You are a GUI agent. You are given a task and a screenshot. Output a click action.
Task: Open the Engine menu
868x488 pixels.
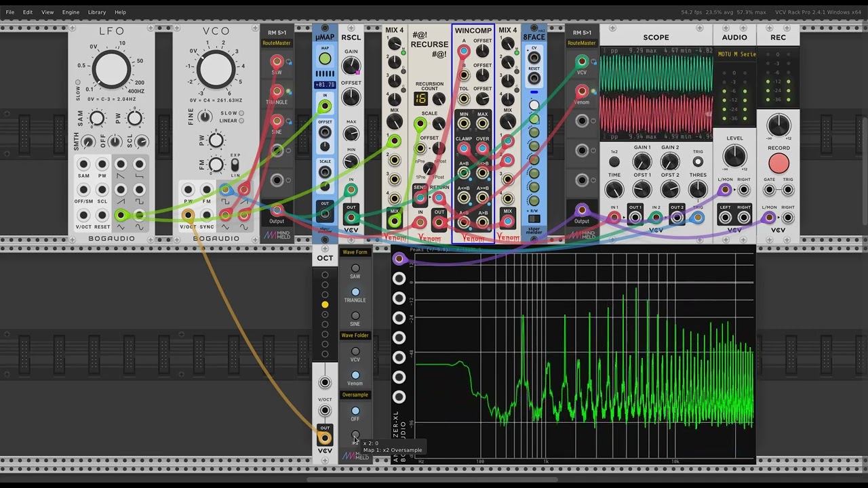[71, 12]
